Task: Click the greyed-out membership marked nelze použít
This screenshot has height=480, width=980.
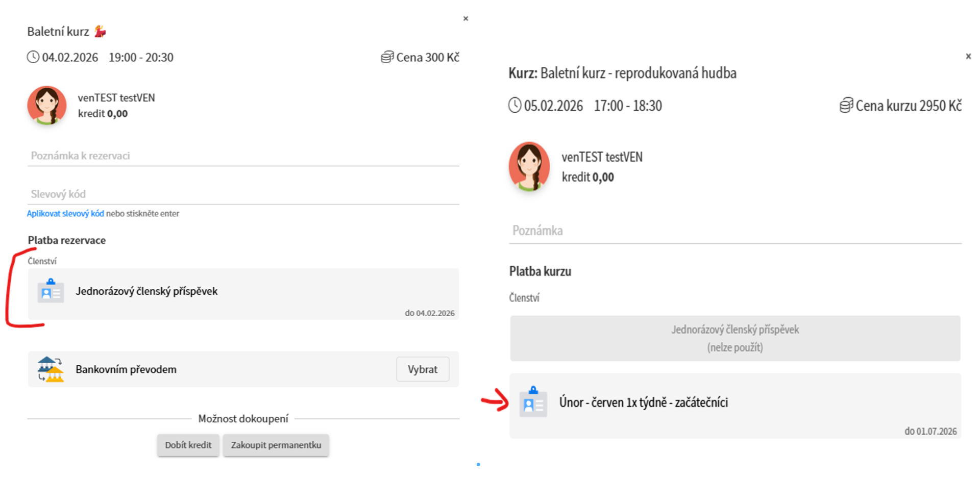Action: (x=735, y=338)
